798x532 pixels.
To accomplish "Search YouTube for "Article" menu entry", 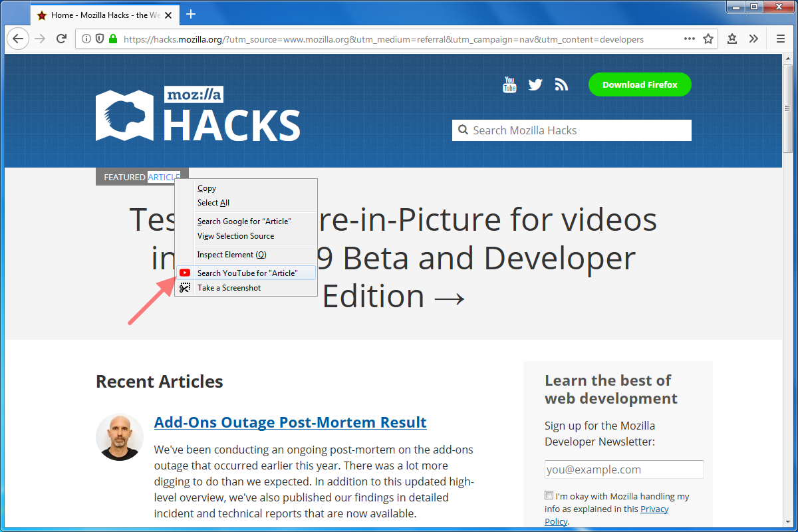I will click(246, 273).
